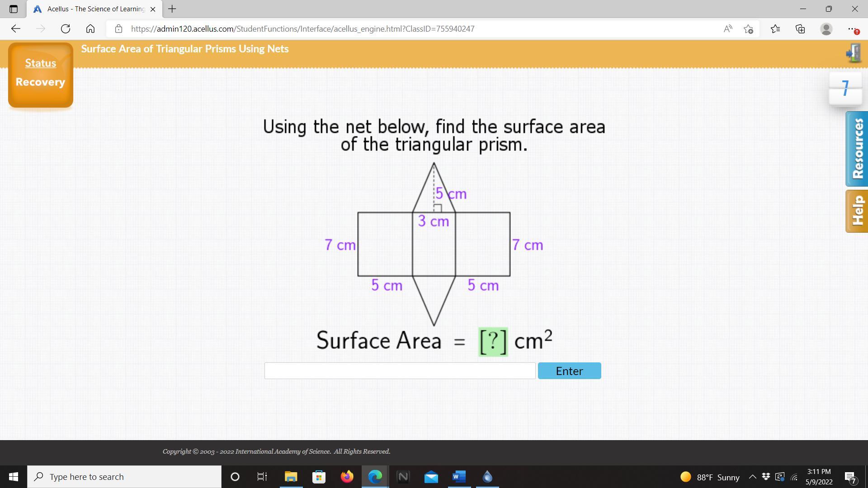Click the surface area answer field
This screenshot has width=868, height=488.
tap(400, 371)
